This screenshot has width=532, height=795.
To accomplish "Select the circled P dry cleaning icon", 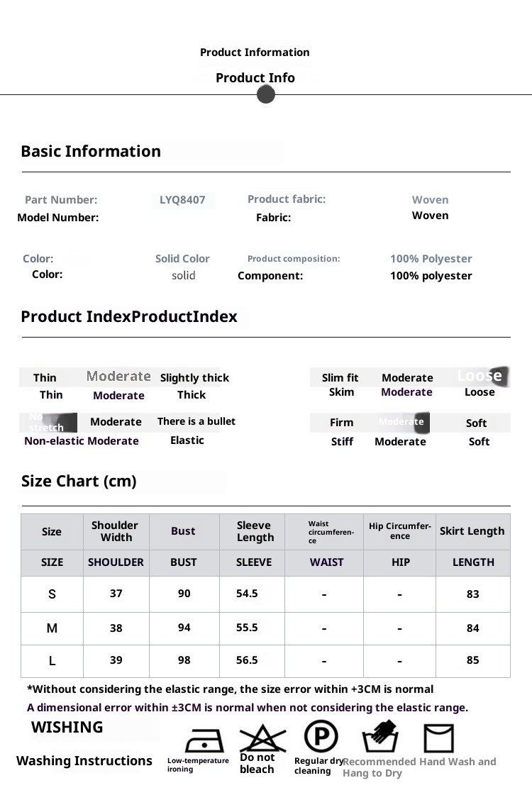I will pos(321,736).
